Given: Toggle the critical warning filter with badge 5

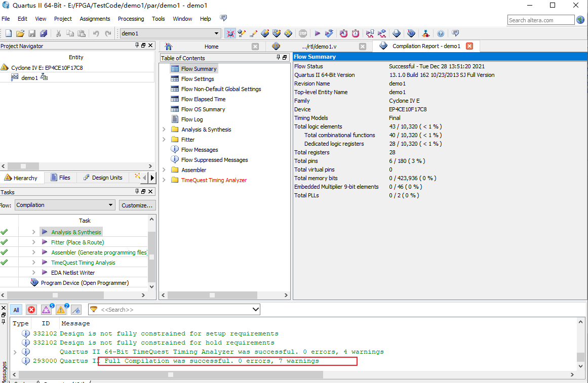Looking at the screenshot, I should coord(47,309).
